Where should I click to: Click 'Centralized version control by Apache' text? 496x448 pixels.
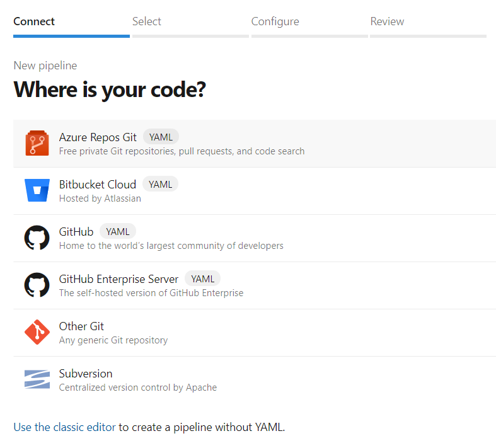(x=138, y=388)
